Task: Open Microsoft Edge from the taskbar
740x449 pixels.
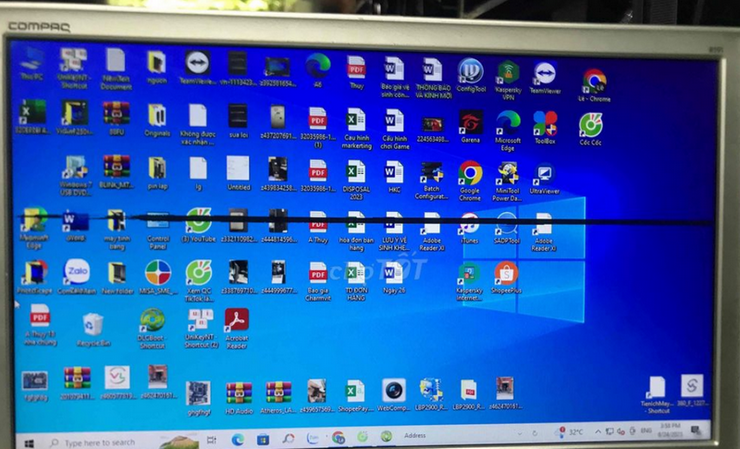Action: [237, 440]
